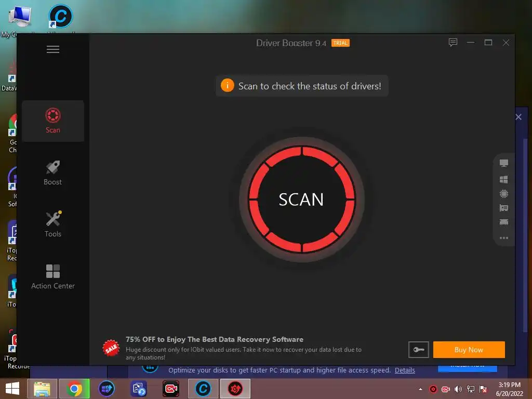The height and width of the screenshot is (399, 532).
Task: Minimize the Driver Booster window
Action: point(471,43)
